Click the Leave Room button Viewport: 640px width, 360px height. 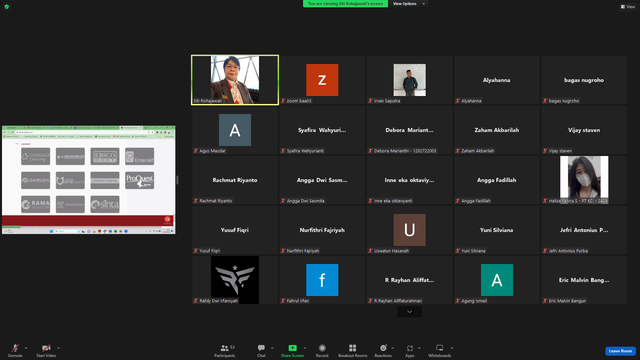[620, 351]
